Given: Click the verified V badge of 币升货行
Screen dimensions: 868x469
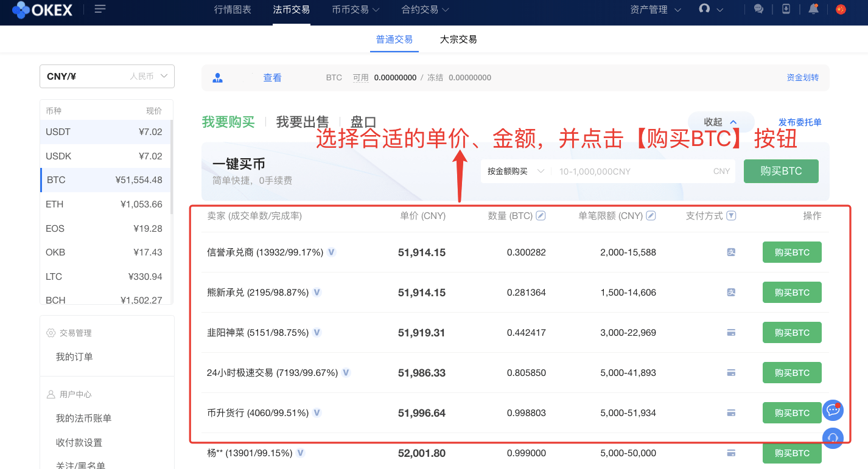Looking at the screenshot, I should point(317,412).
